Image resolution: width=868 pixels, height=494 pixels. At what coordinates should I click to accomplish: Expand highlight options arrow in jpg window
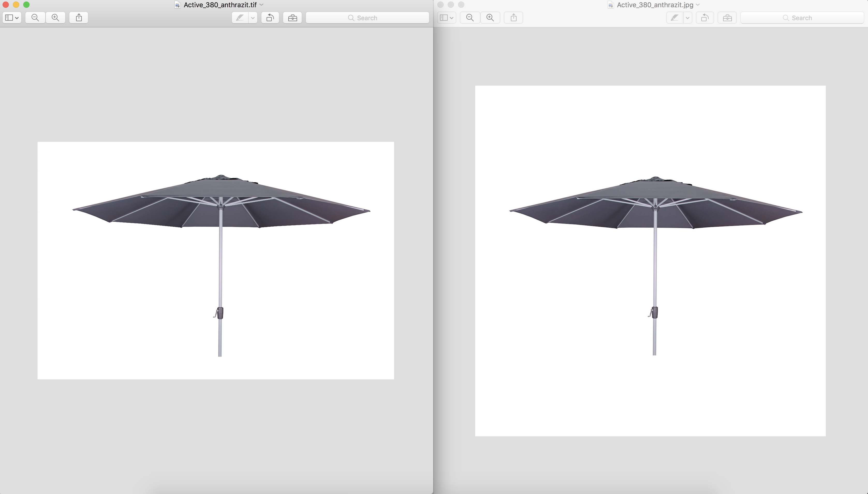687,18
